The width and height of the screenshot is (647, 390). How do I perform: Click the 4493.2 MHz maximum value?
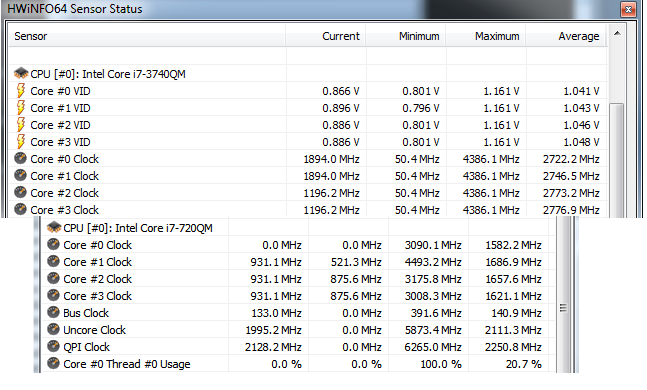[433, 262]
